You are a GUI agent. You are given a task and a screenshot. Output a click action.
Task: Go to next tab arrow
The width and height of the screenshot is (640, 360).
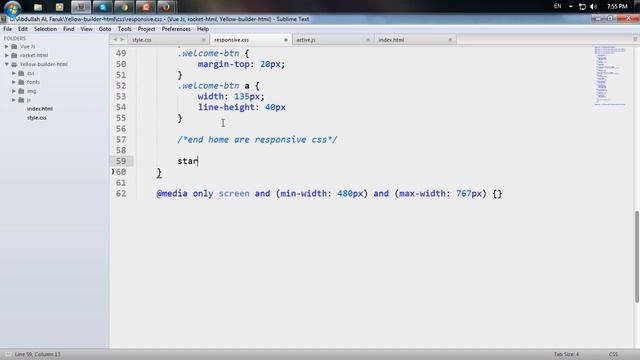coord(122,40)
